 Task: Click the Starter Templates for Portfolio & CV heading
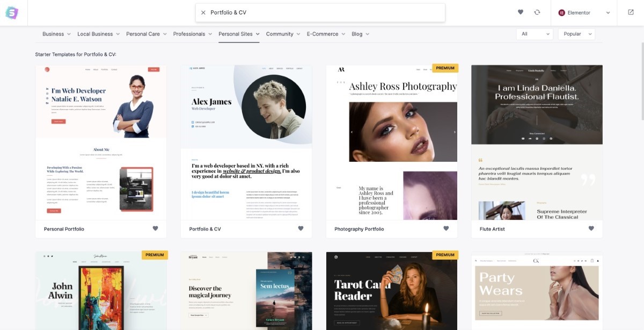pos(76,55)
